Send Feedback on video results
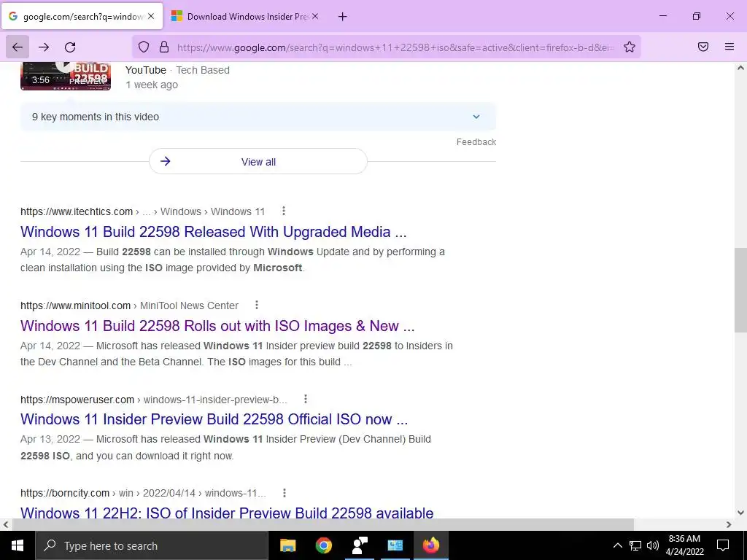 click(476, 142)
